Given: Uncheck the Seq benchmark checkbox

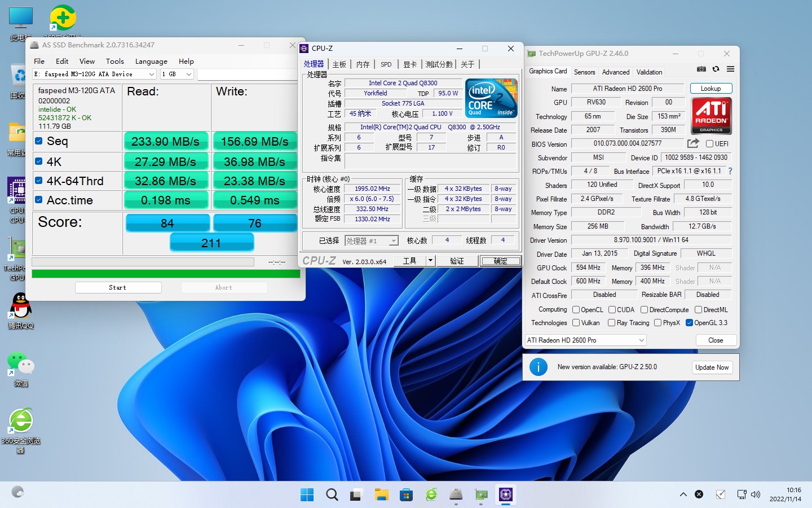Looking at the screenshot, I should tap(38, 141).
